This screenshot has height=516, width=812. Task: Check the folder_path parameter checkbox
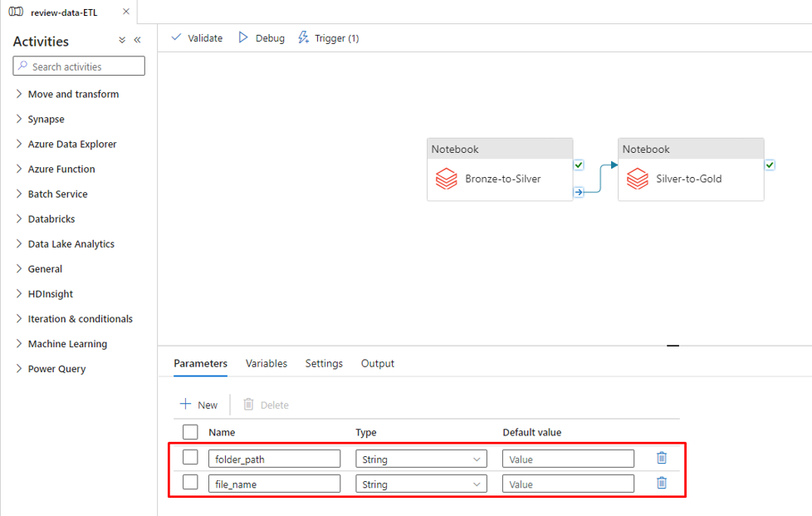pyautogui.click(x=190, y=458)
